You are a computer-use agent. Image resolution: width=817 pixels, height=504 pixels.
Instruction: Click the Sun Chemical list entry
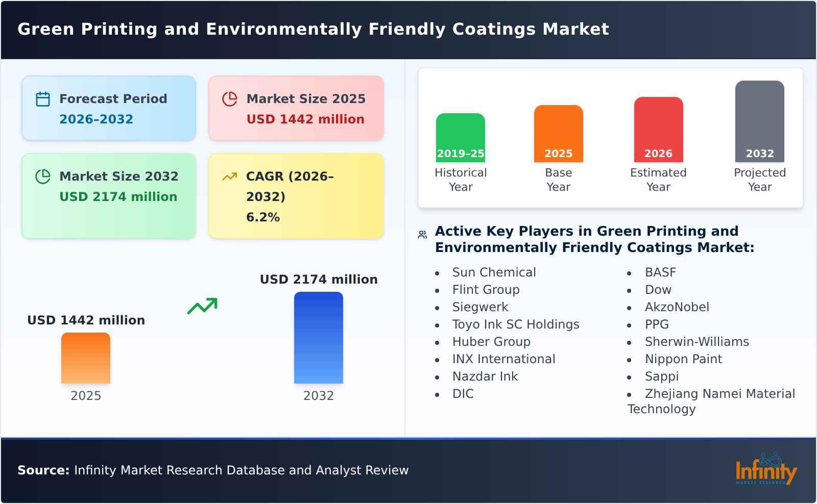point(494,272)
